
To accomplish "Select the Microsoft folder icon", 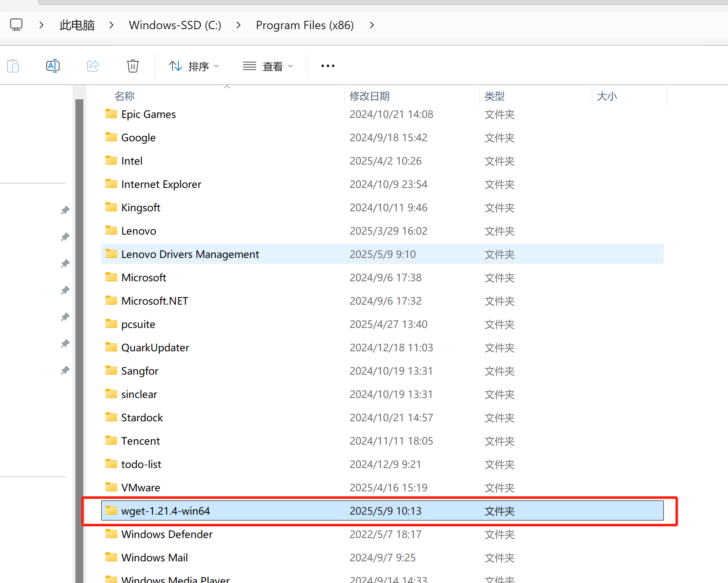I will click(111, 277).
